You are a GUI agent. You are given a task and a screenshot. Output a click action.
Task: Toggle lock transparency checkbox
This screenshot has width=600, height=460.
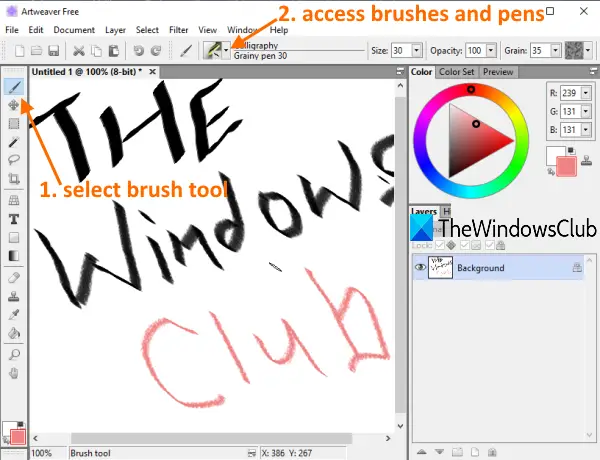440,245
